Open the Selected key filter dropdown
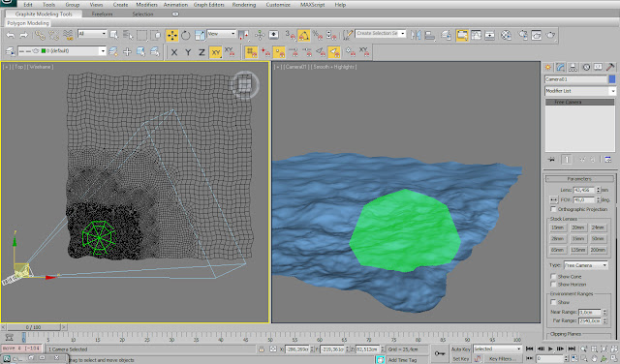The width and height of the screenshot is (620, 364). pyautogui.click(x=498, y=349)
